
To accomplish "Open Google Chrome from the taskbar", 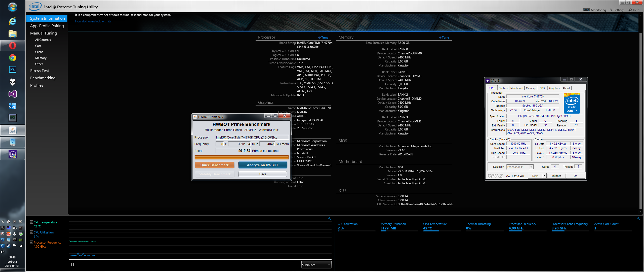I will (12, 58).
